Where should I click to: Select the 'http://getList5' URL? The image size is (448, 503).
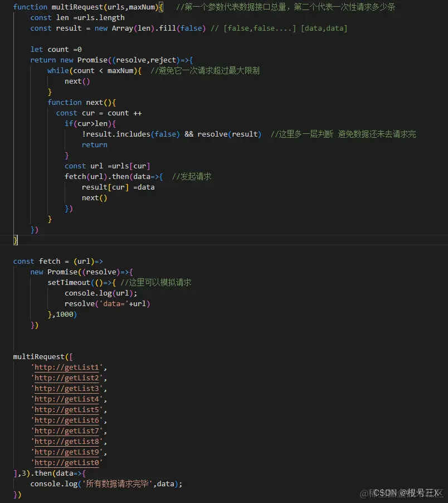click(x=67, y=410)
